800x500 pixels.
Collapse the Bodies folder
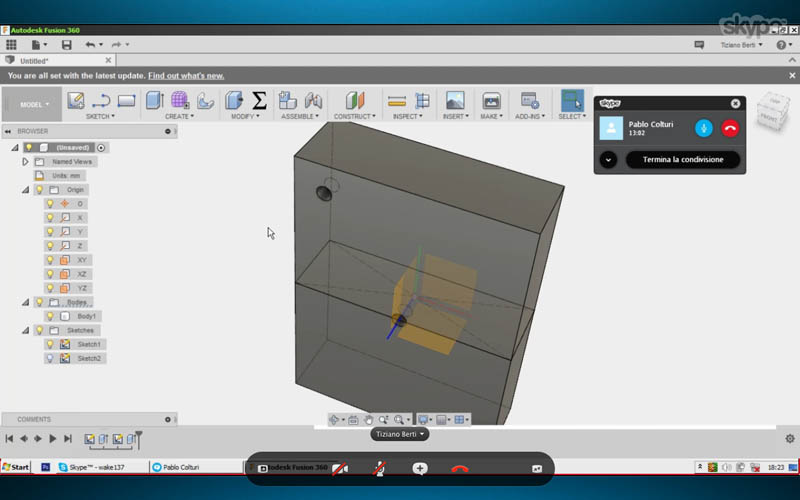point(25,302)
